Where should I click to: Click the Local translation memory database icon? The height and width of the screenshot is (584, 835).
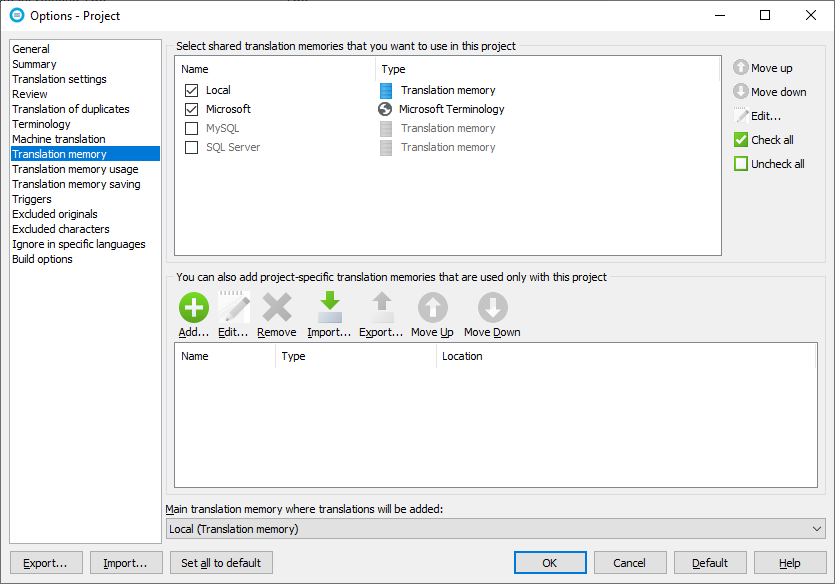[x=386, y=90]
